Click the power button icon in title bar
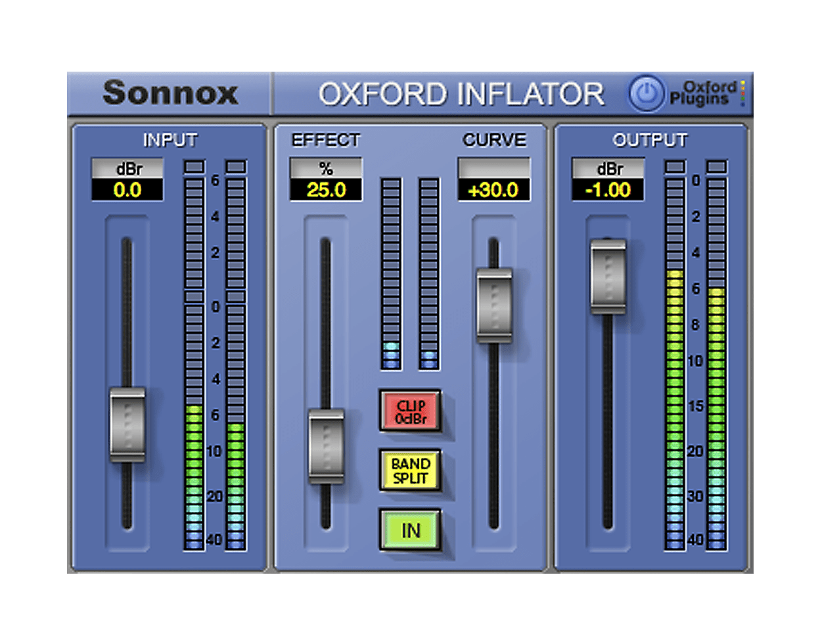 pyautogui.click(x=647, y=93)
